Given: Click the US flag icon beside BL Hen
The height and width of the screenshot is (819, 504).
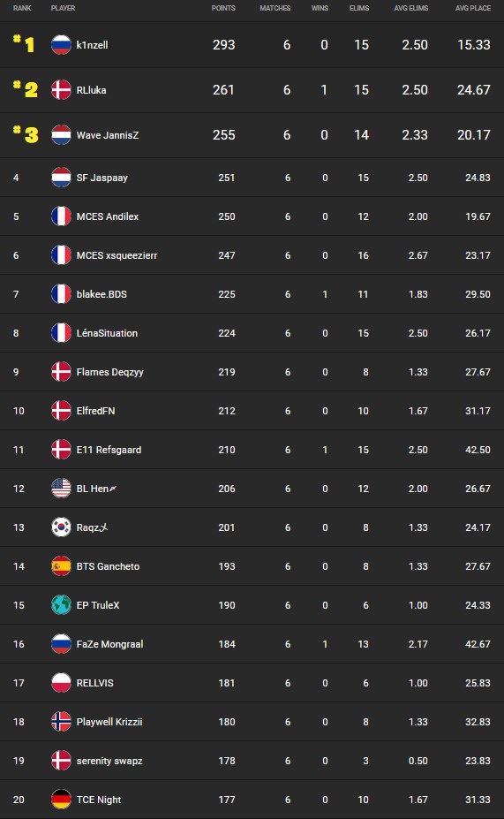Looking at the screenshot, I should point(61,489).
